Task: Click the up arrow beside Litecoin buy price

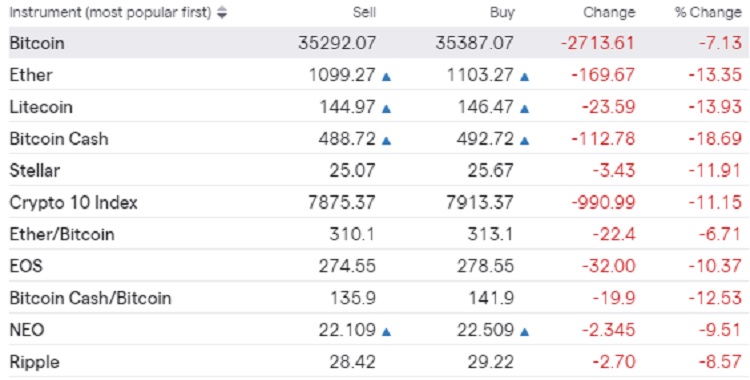Action: (525, 109)
